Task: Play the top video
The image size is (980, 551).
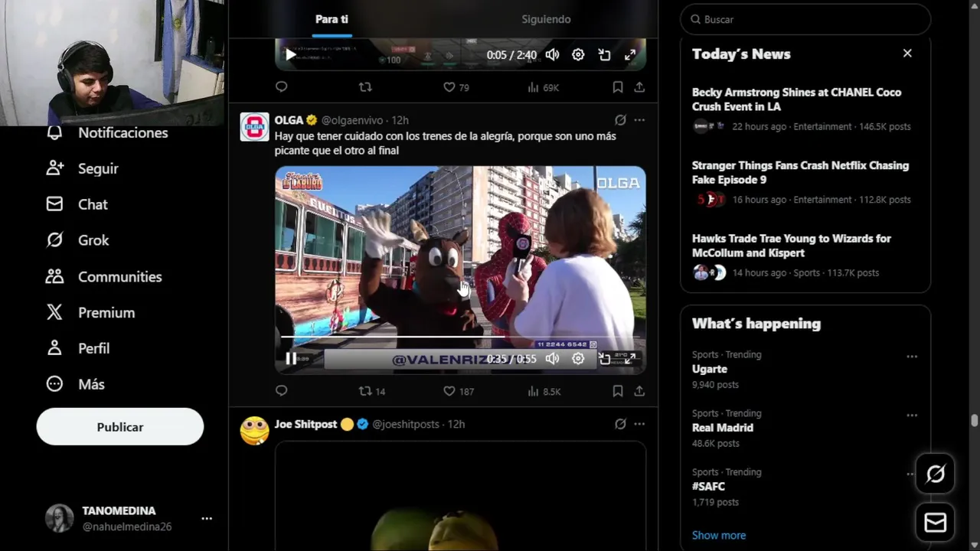Action: (x=291, y=55)
